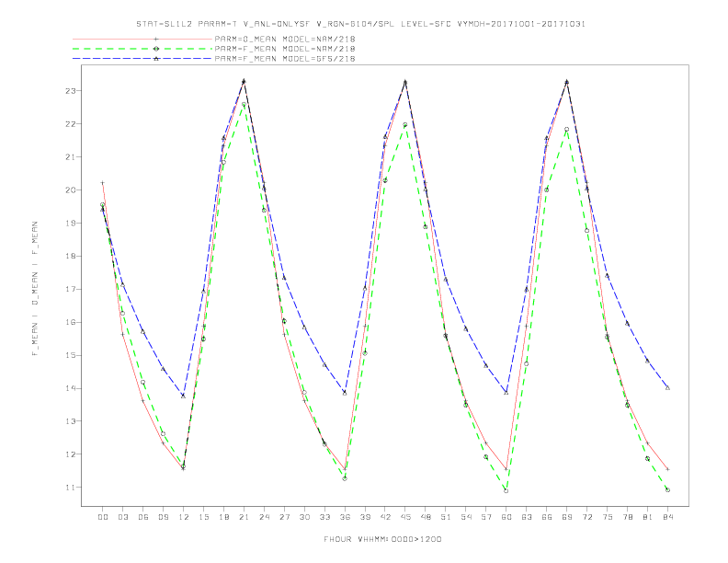Select legend label PARM=F_MEAN MODEL=GFS/218
728x563 pixels.
(x=285, y=59)
